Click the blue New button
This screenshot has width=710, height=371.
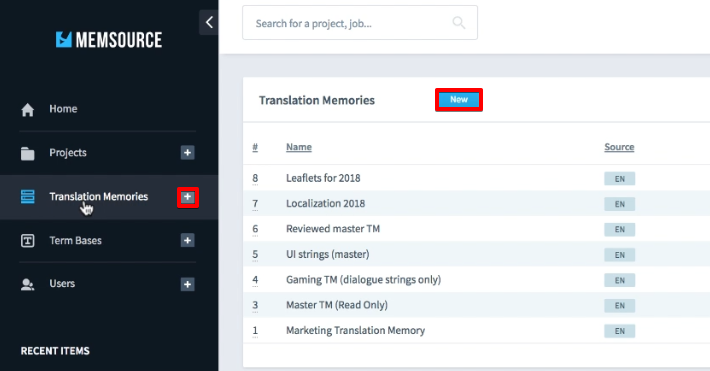(459, 100)
